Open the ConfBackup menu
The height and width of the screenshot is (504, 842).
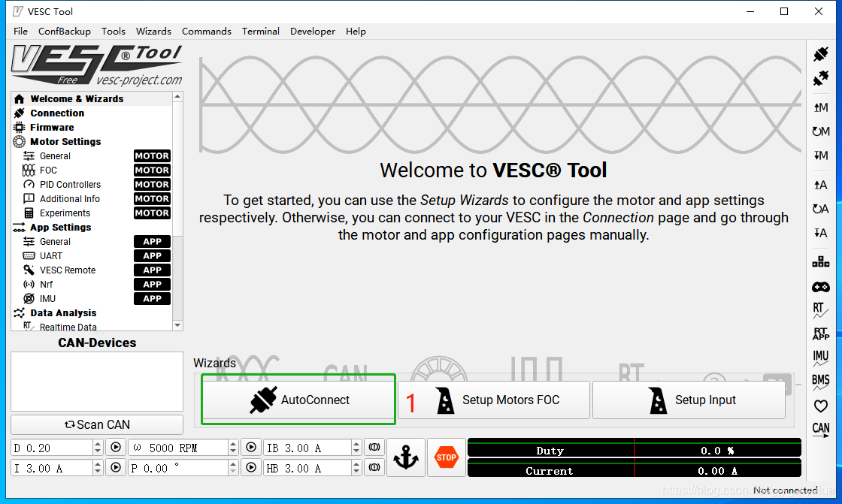point(65,31)
